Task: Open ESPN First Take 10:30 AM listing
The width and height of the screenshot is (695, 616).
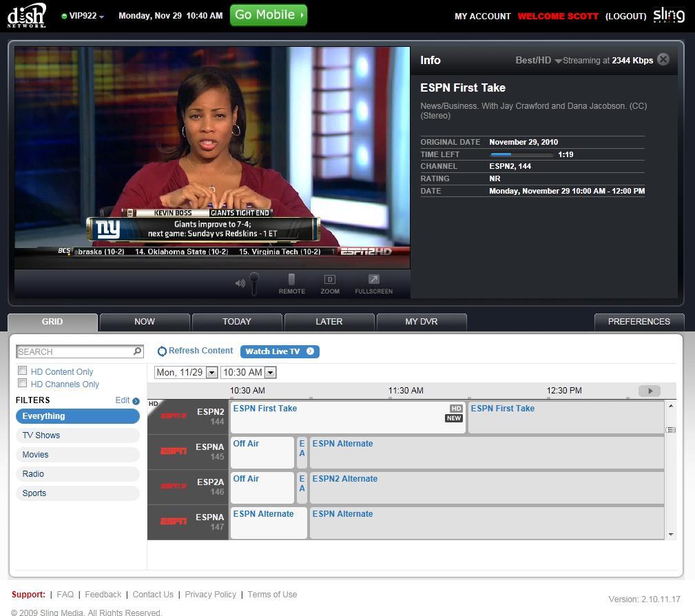Action: tap(348, 418)
